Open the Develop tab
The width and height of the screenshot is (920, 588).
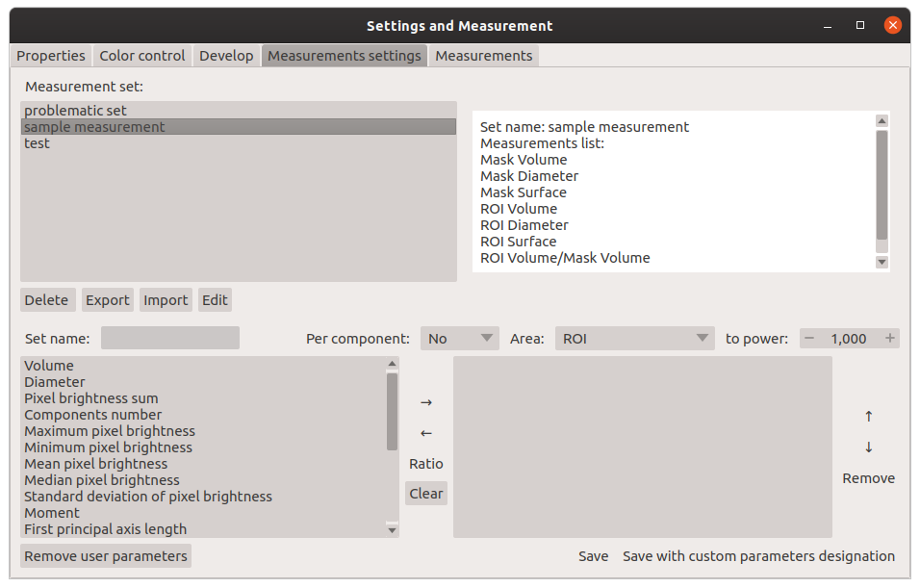[x=226, y=56]
